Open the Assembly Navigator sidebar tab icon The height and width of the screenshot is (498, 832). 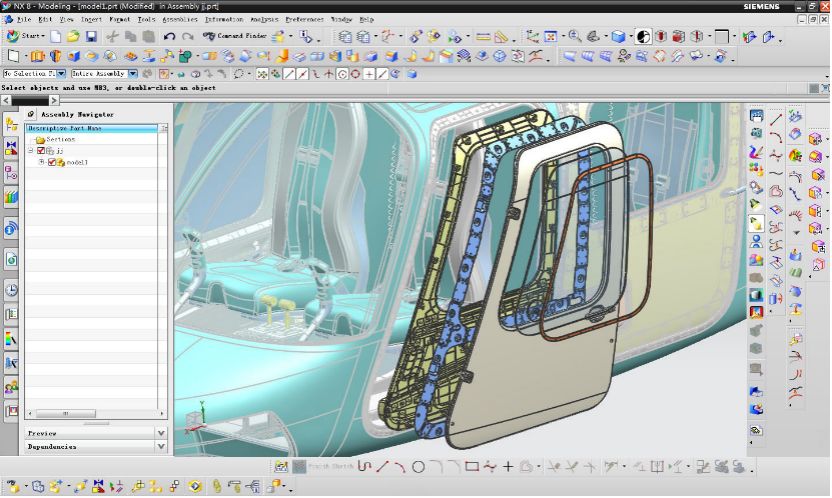[11, 124]
